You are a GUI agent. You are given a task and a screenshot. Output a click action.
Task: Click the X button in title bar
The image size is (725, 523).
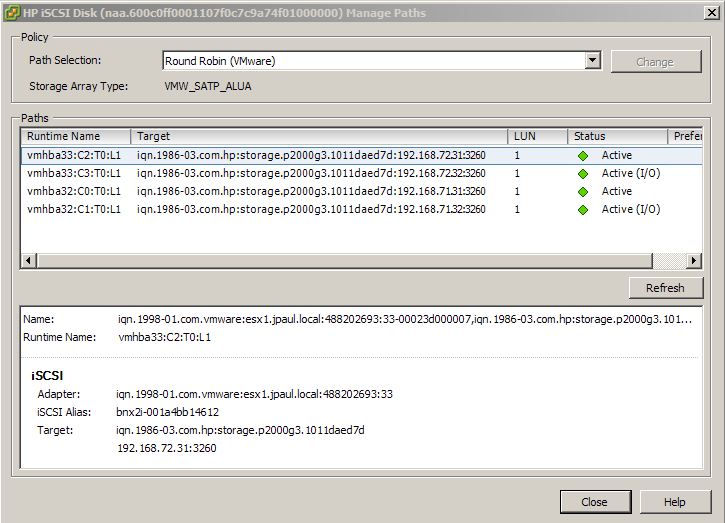click(x=712, y=12)
